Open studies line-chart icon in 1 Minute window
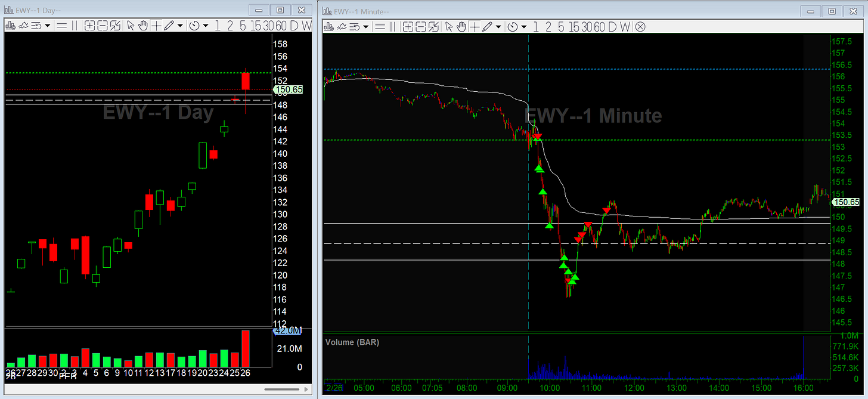 (x=342, y=27)
